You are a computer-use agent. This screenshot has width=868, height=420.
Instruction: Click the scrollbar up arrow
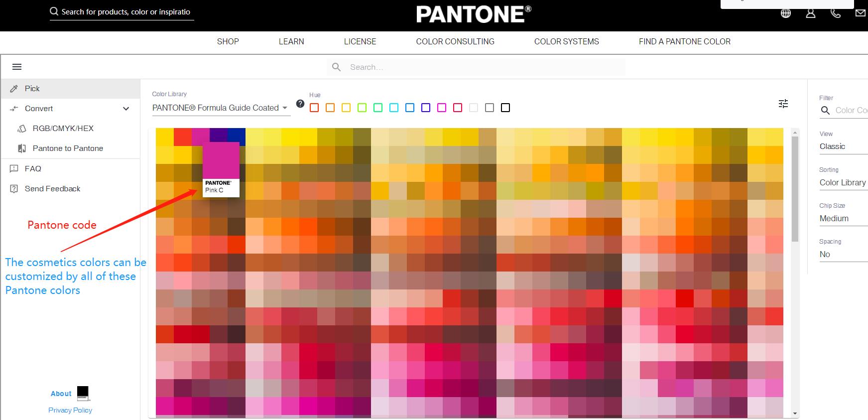pyautogui.click(x=795, y=133)
